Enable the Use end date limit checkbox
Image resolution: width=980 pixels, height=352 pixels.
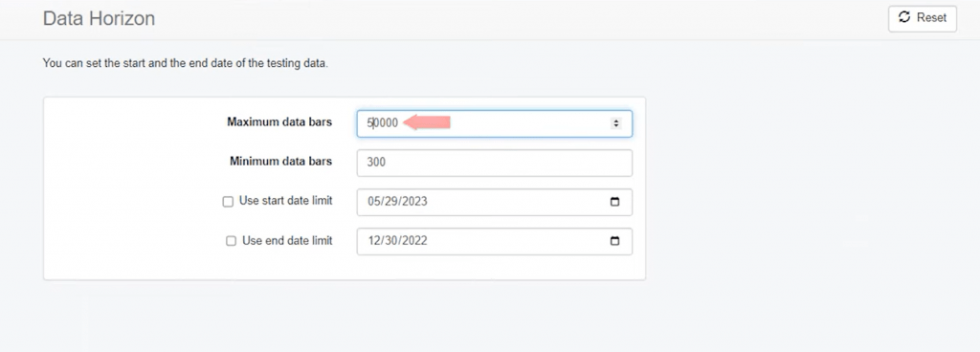coord(231,241)
